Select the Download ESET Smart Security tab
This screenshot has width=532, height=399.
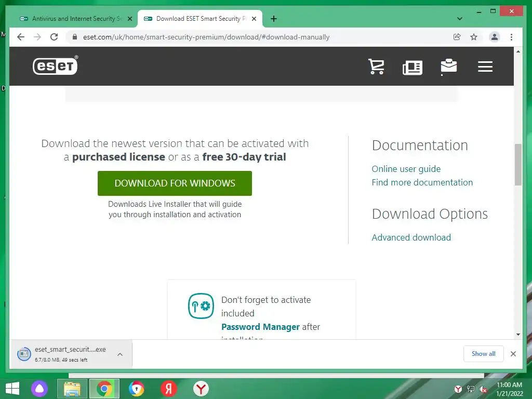coord(200,19)
